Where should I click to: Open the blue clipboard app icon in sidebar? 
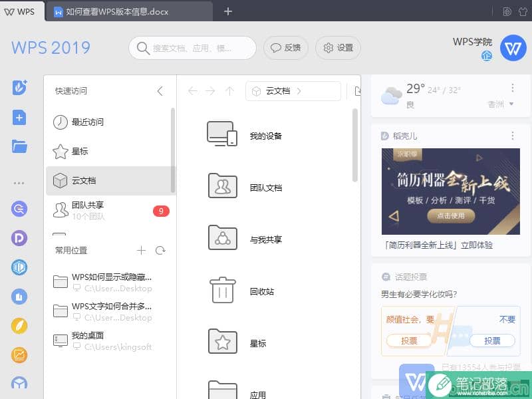coord(19,297)
